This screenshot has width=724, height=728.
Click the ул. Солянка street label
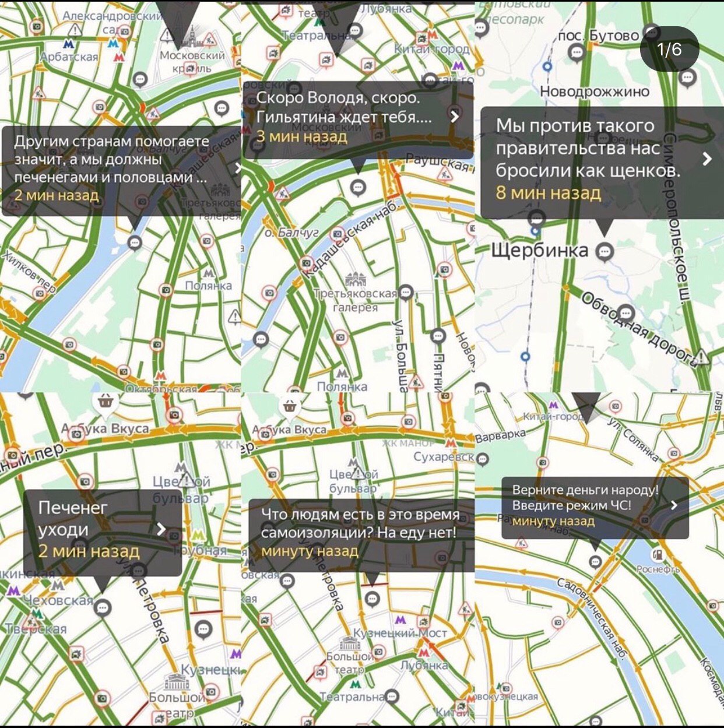click(633, 439)
